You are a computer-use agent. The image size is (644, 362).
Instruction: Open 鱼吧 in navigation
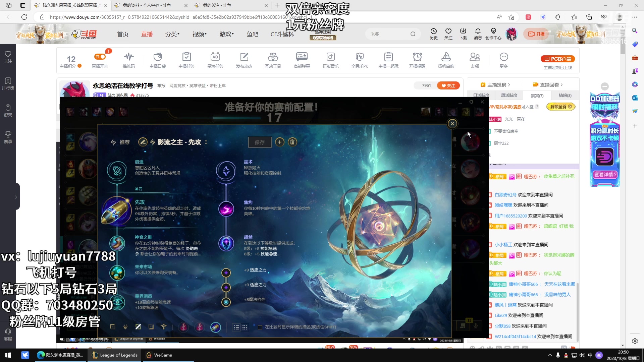(x=253, y=34)
